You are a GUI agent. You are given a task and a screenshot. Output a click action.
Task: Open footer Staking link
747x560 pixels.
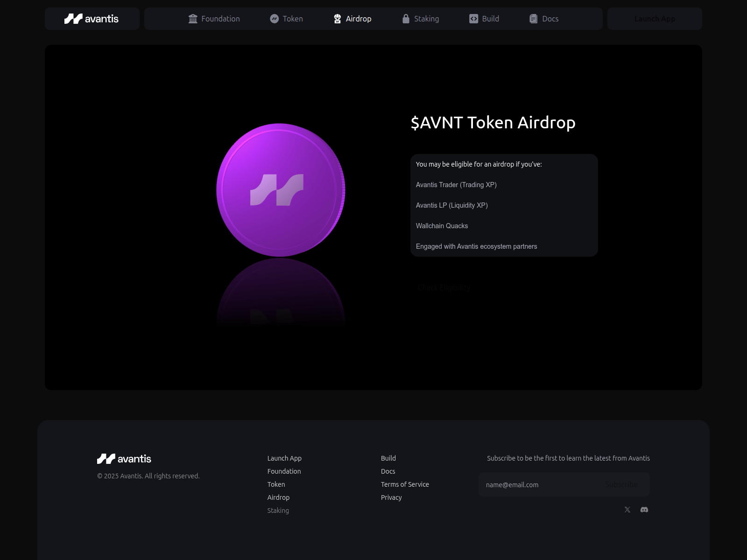click(x=278, y=511)
